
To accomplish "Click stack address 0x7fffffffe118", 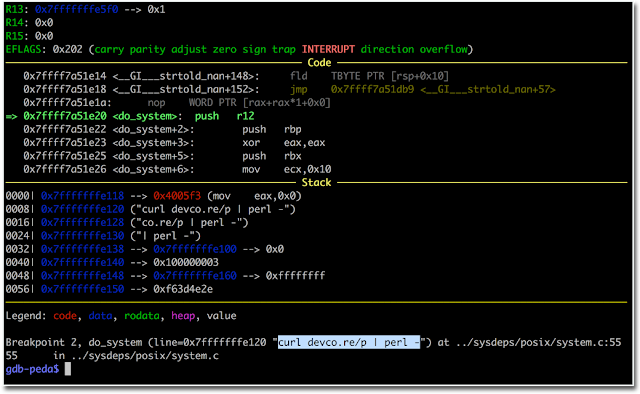I will coord(82,196).
